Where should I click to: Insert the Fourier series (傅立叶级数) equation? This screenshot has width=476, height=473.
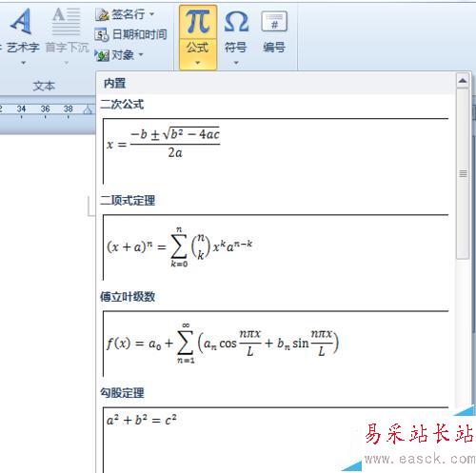click(275, 344)
